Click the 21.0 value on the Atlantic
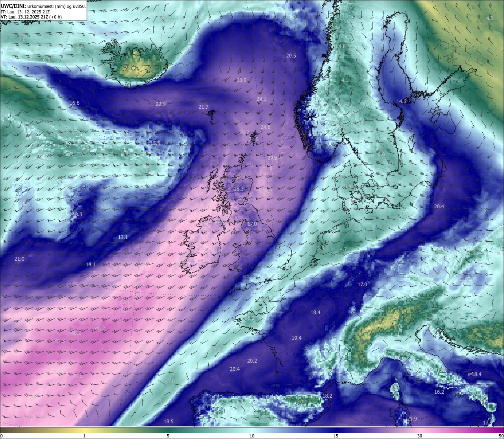The height and width of the screenshot is (439, 504). point(19,259)
